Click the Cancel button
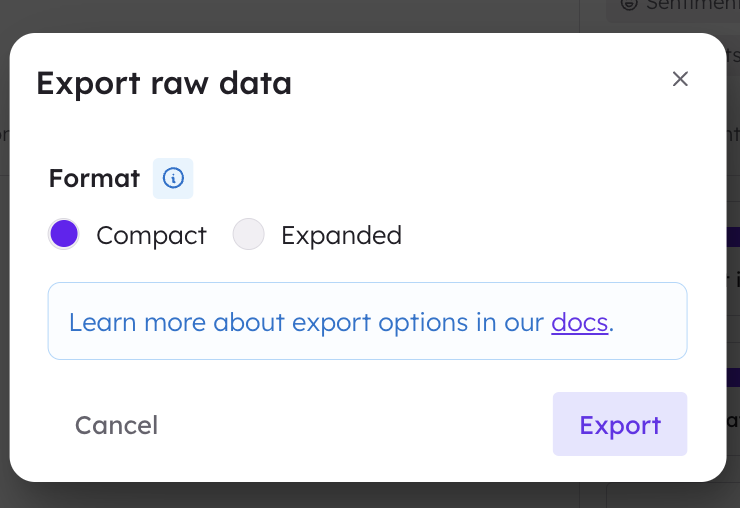This screenshot has height=508, width=740. (116, 425)
